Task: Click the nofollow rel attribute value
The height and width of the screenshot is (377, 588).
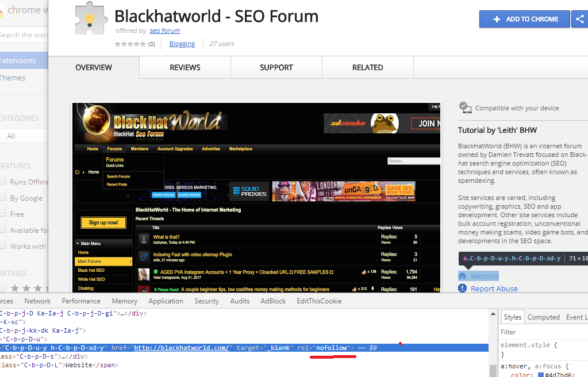Action: point(332,348)
